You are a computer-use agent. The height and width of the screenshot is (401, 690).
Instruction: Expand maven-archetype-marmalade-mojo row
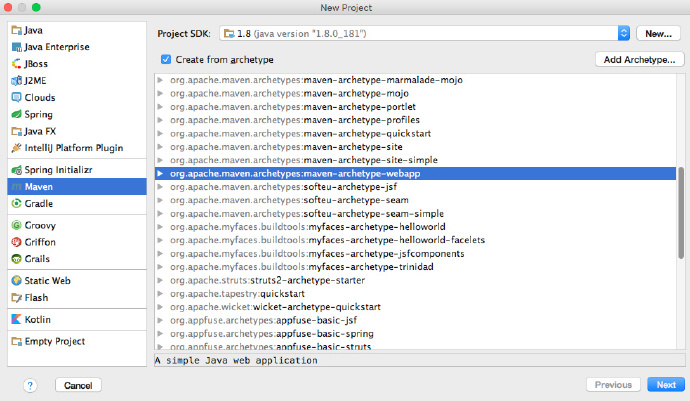(x=160, y=80)
